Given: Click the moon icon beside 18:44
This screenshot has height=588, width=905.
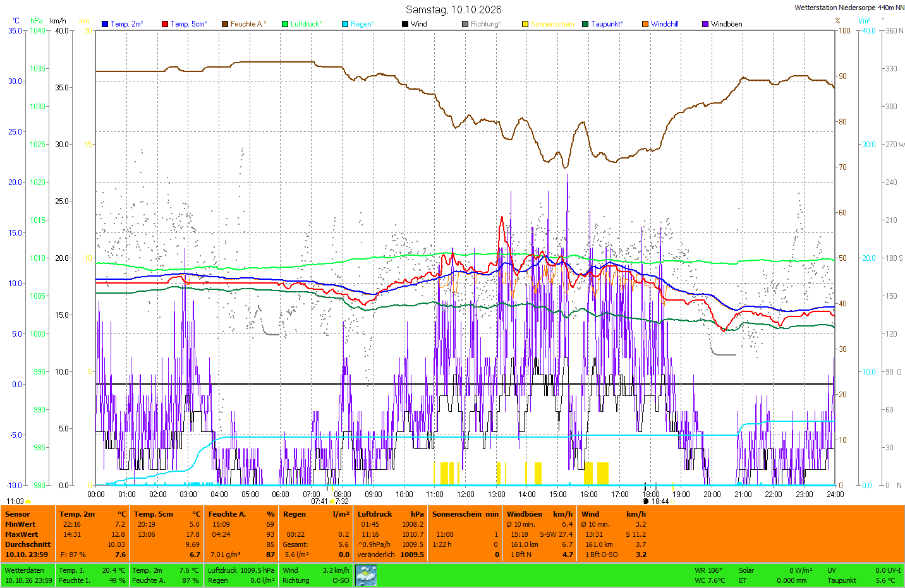Looking at the screenshot, I should [x=645, y=501].
